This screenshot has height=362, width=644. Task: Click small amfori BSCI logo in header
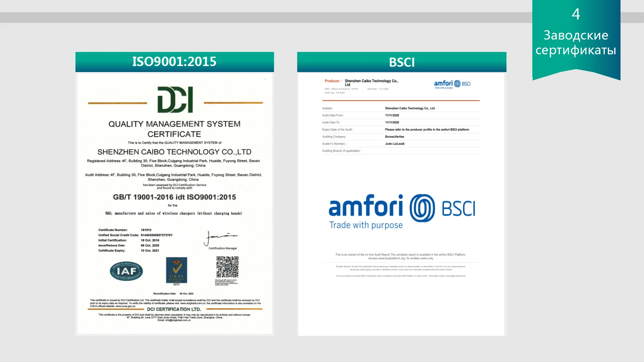452,84
